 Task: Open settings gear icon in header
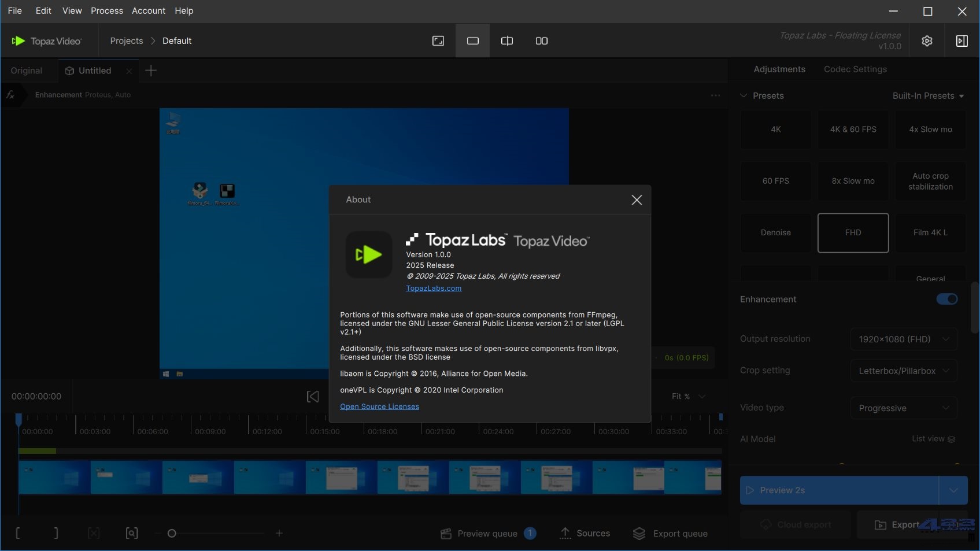927,41
